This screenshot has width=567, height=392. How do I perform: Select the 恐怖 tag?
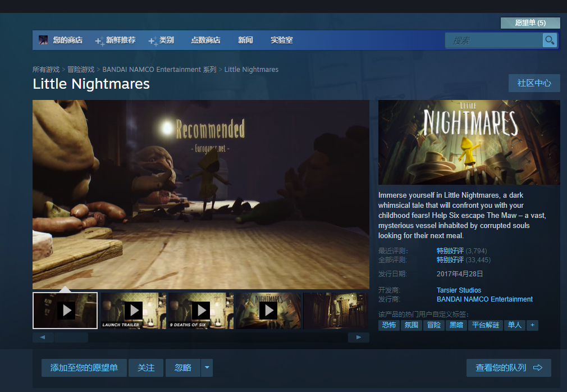tap(389, 325)
